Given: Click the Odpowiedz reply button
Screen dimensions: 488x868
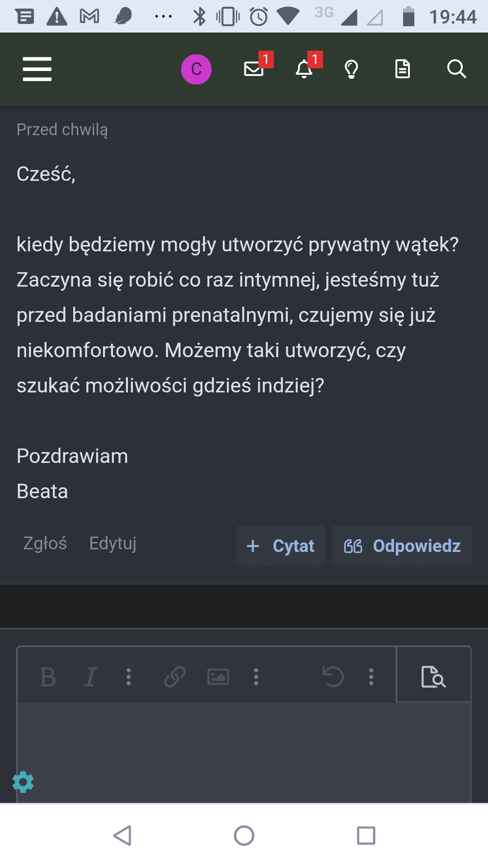Looking at the screenshot, I should (x=402, y=546).
